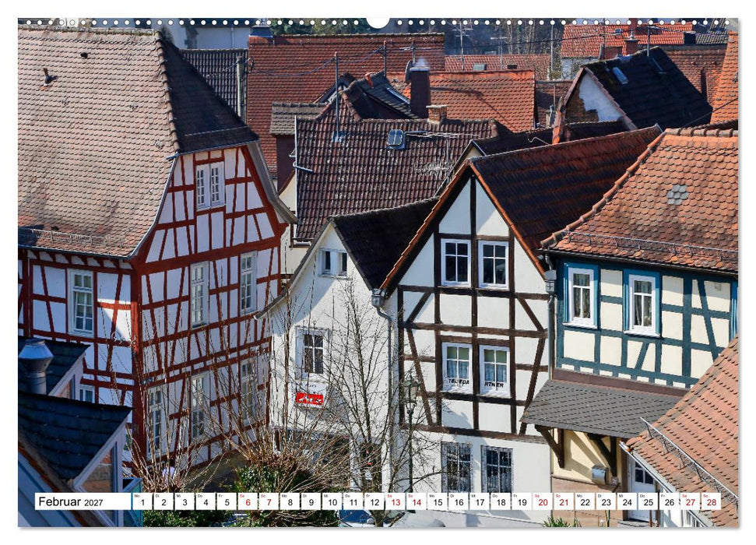The height and width of the screenshot is (545, 756).
Task: Choose Friday 5 in the calendar row
Action: tap(227, 501)
